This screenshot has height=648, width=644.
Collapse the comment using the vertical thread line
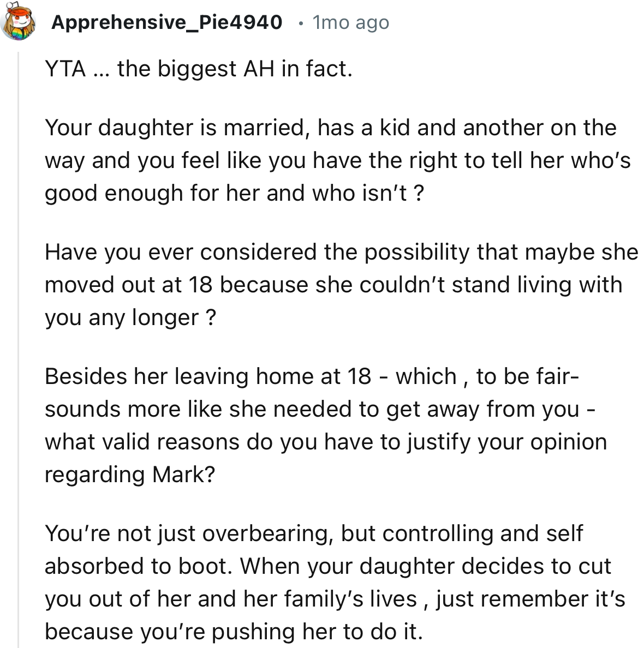click(x=19, y=349)
